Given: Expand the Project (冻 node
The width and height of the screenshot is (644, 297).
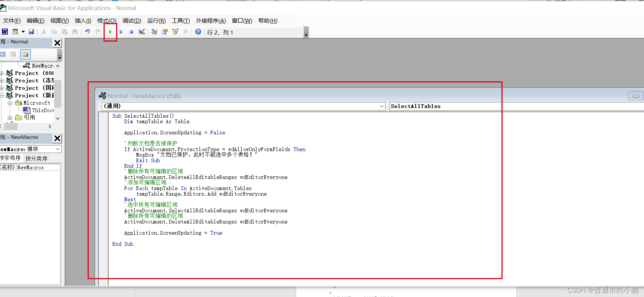Looking at the screenshot, I should [2, 81].
